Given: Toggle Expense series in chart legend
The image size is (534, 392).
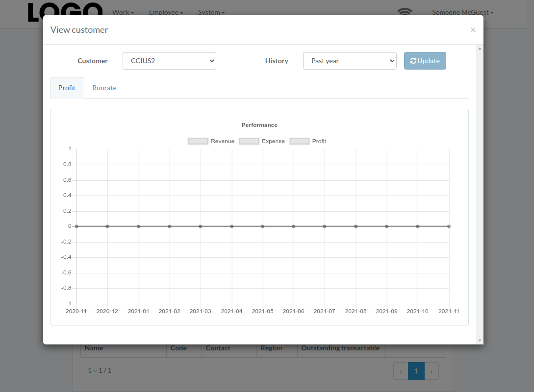Looking at the screenshot, I should 262,141.
